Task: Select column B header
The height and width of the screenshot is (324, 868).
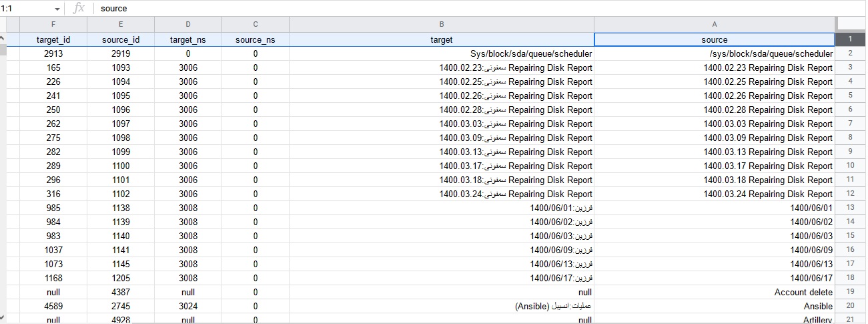Action: (441, 25)
